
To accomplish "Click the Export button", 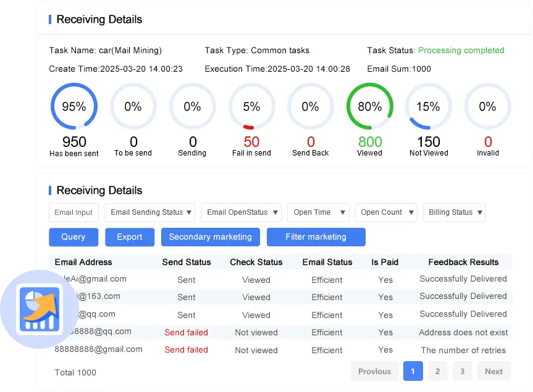I will click(130, 237).
